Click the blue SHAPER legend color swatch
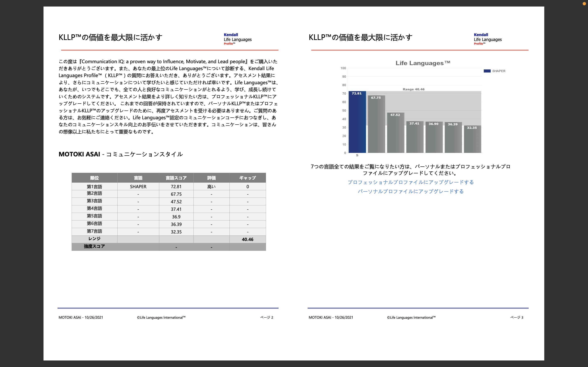This screenshot has height=367, width=588. (487, 71)
